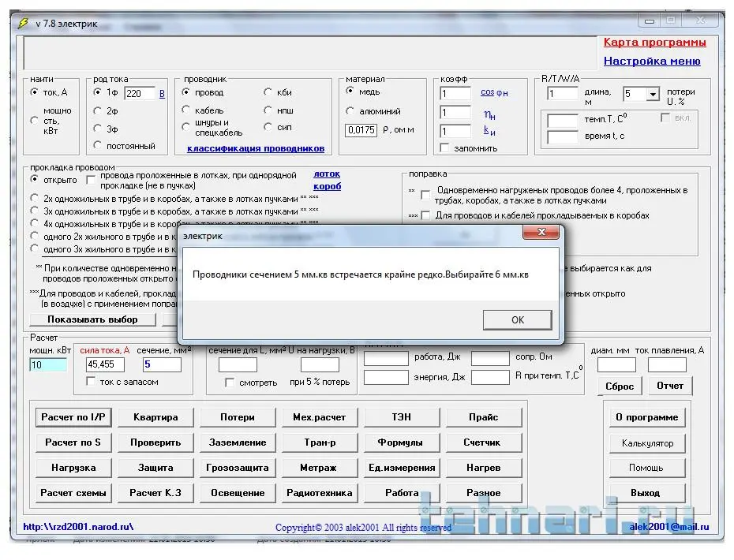Click the длина, м input field
Viewport: 734px width, 560px height.
[x=563, y=94]
